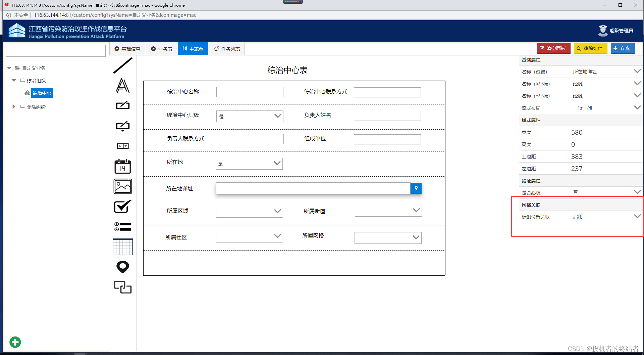Click the 综治中心名称 input field
Image resolution: width=644 pixels, height=355 pixels.
[250, 92]
